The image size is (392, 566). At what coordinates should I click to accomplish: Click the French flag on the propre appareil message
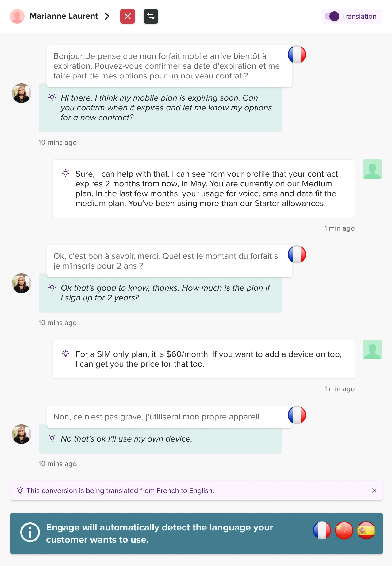pyautogui.click(x=297, y=415)
